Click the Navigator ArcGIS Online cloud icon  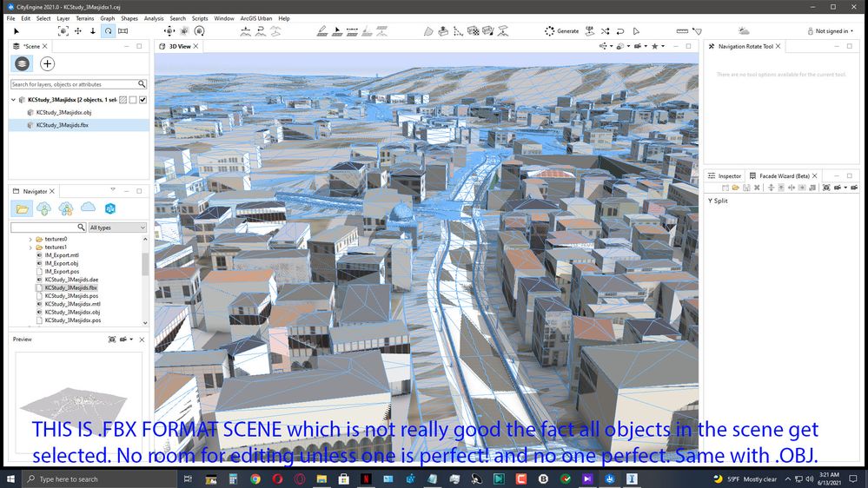tap(88, 208)
